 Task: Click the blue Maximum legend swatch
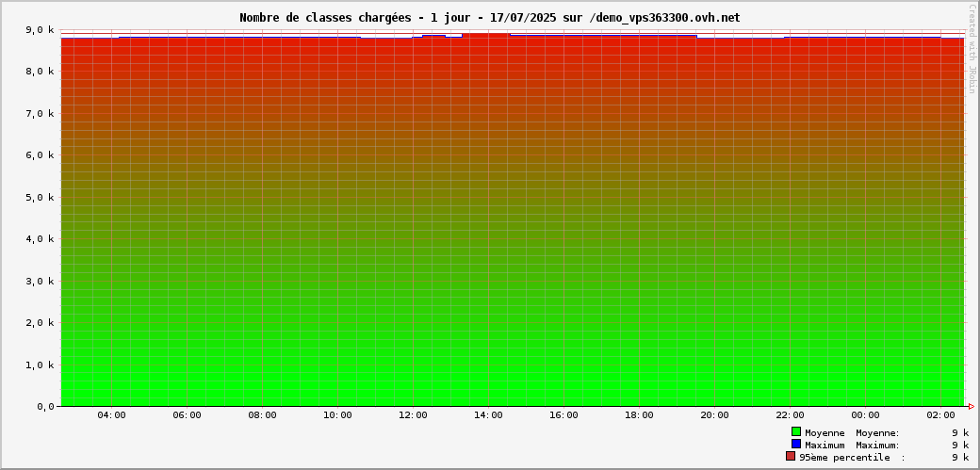pyautogui.click(x=796, y=444)
